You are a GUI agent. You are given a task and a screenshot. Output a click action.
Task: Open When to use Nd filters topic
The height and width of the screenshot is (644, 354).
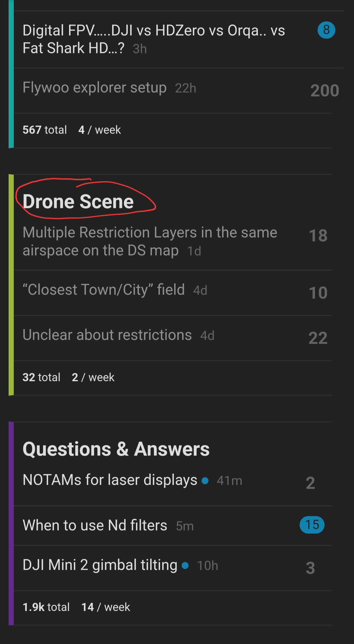tap(95, 525)
